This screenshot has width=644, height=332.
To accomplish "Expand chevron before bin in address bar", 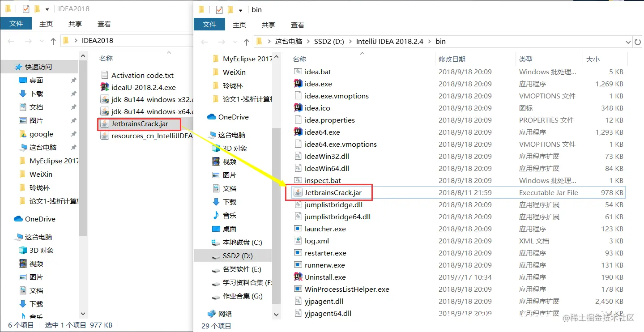I will point(430,41).
